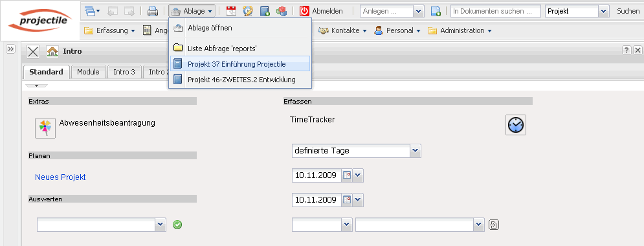Click the TimeTracker label

point(312,120)
